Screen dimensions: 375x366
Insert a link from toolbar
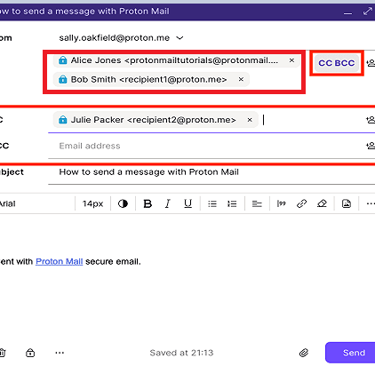[301, 204]
